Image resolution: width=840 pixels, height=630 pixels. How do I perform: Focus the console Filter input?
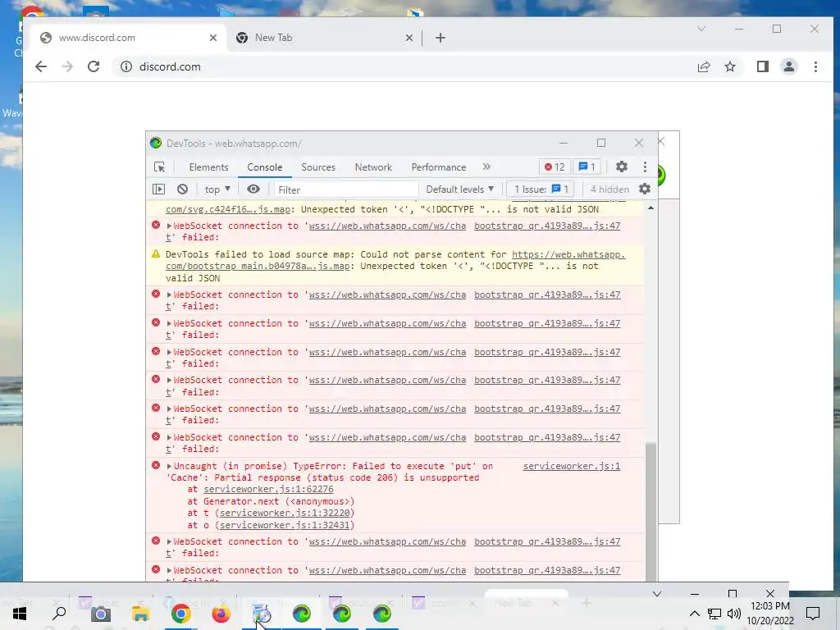346,189
